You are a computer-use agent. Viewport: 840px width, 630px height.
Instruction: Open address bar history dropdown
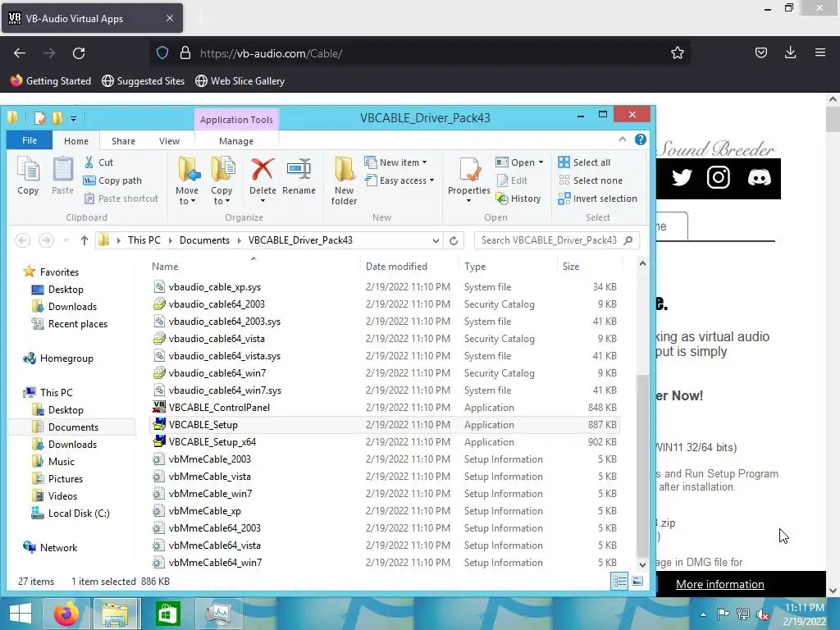(436, 240)
